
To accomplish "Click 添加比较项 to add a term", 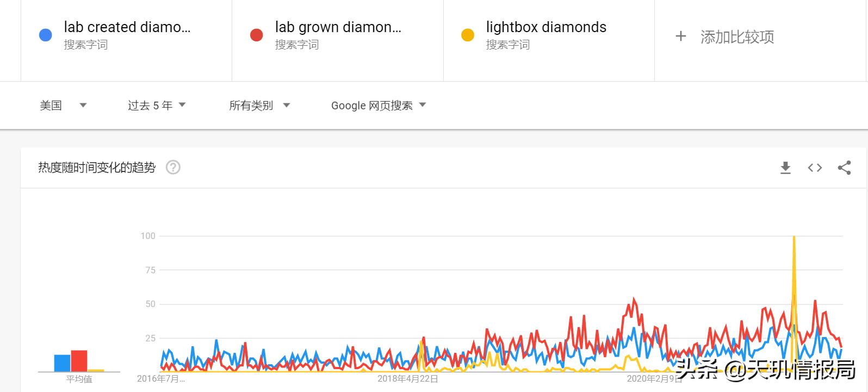I will [737, 37].
